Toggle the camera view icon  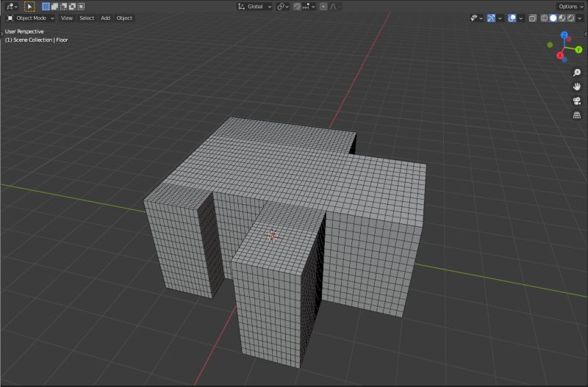pyautogui.click(x=577, y=101)
